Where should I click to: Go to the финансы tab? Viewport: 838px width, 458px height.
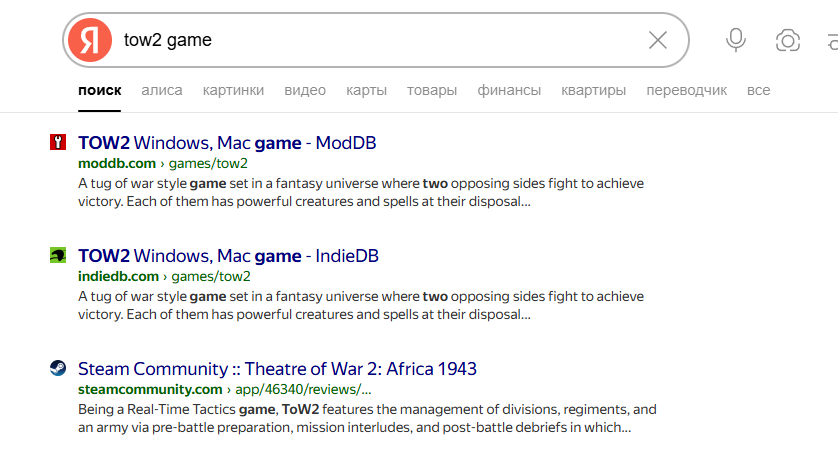tap(509, 90)
